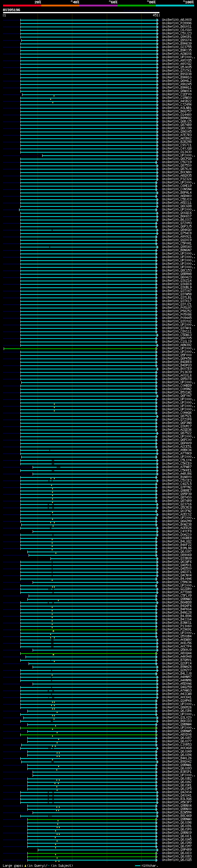Screen dimensions: 197x868
Task: Select hit label UniRef100_Q4Z4S4
Action: click(x=176, y=792)
